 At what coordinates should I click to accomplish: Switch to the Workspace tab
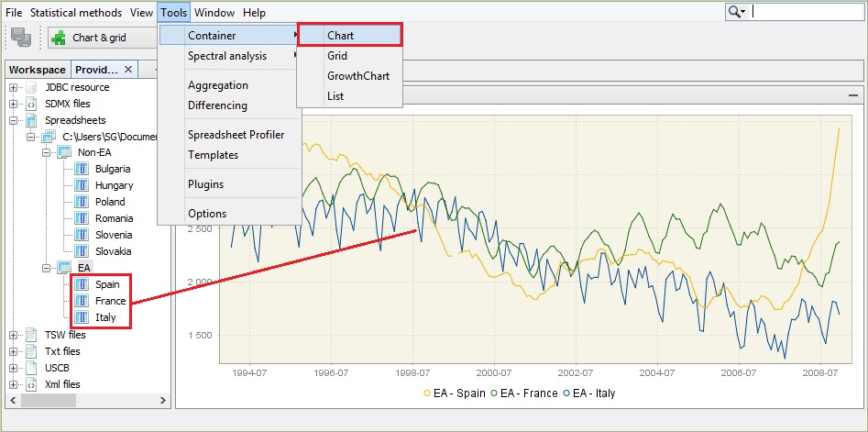tap(37, 70)
